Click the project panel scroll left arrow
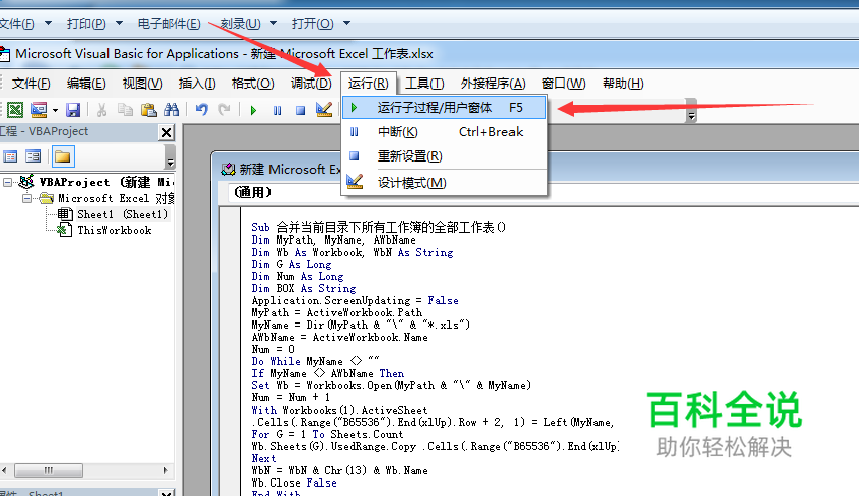 4,470
